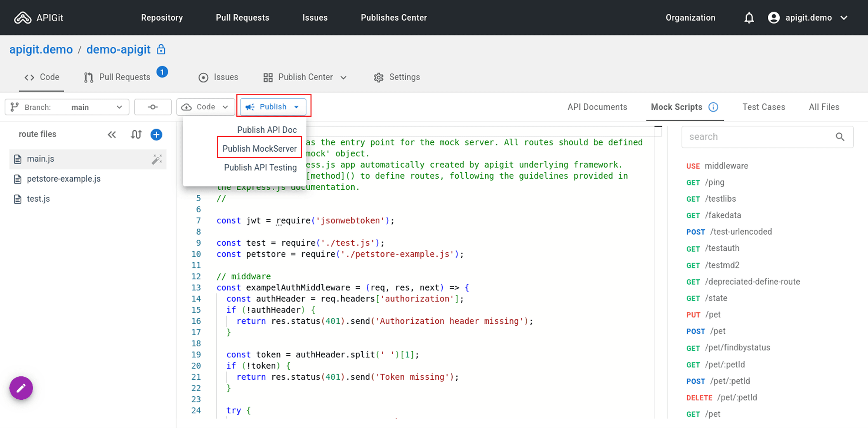Add a new route file
Image resolution: width=868 pixels, height=428 pixels.
(x=156, y=135)
